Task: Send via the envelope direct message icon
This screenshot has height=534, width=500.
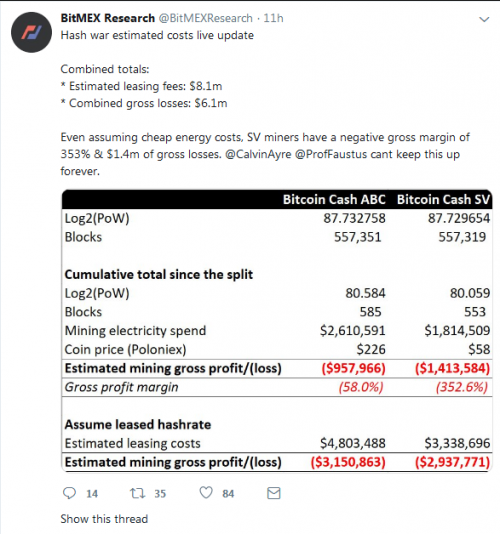Action: (x=274, y=493)
